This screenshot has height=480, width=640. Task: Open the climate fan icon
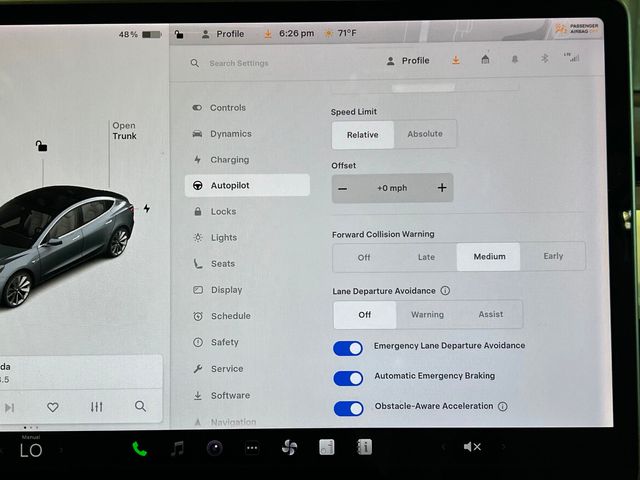289,447
